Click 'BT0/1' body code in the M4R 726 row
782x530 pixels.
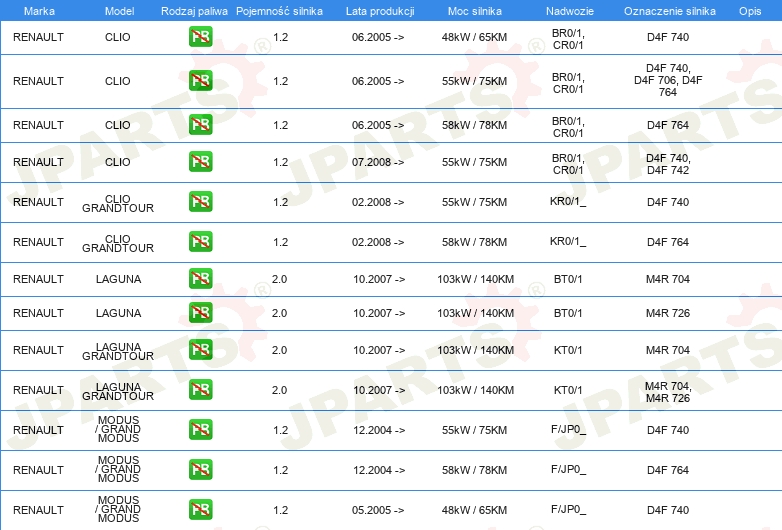coord(568,313)
